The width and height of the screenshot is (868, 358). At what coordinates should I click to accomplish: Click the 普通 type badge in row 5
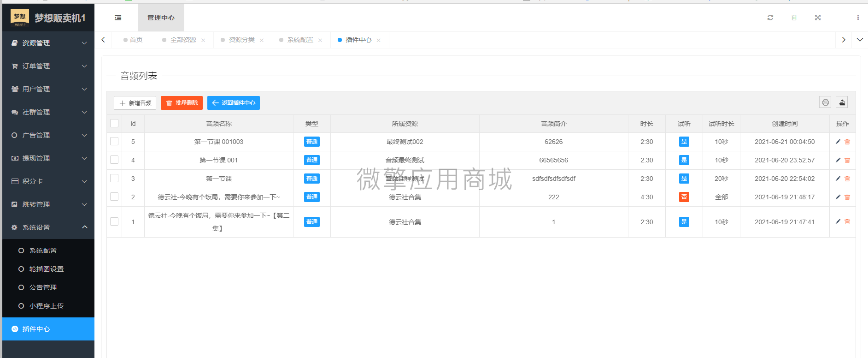pos(312,142)
